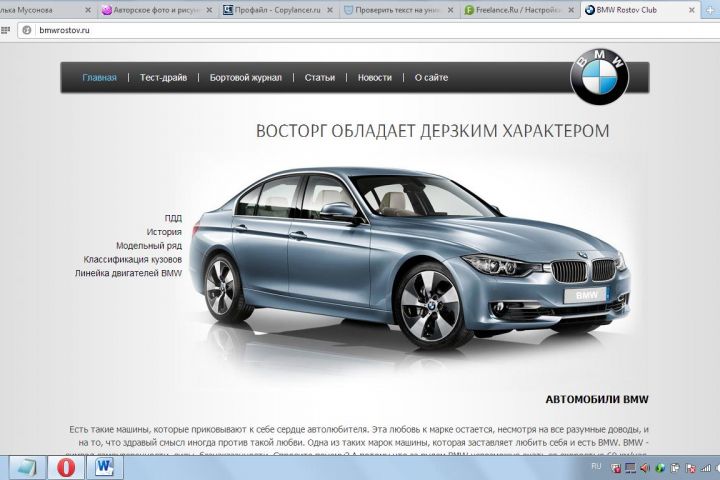720x480 pixels.
Task: Click the ВОСТОРГ ОБЛАДАЕТ ДЕРЗКИМ ХАРАКТЕРОМ headline
Action: pos(433,131)
